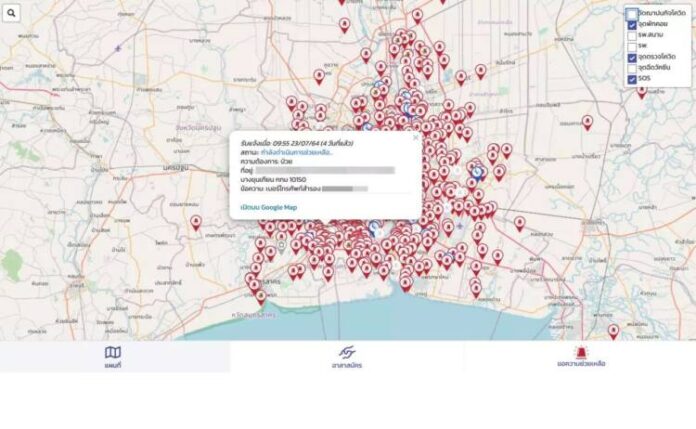Uncheck the จุดตรวจโควิด layer checkbox
Image resolution: width=696 pixels, height=429 pixels.
click(x=632, y=58)
